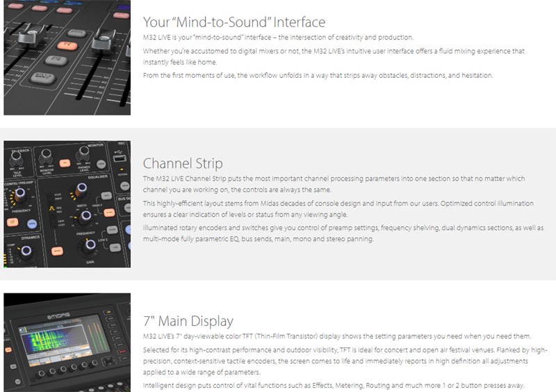Click the paragraph starting 'Whether you're accustomed'
Viewport: 556px width, 392px height.
coord(334,56)
